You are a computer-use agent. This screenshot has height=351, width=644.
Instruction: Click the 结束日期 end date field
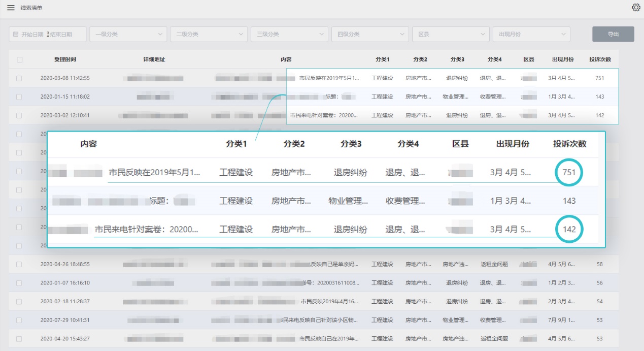point(61,34)
